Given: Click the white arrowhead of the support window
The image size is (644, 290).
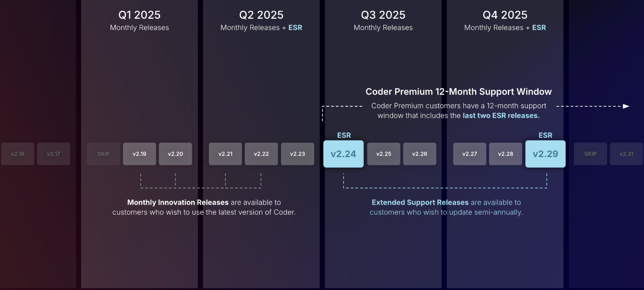Looking at the screenshot, I should point(626,106).
